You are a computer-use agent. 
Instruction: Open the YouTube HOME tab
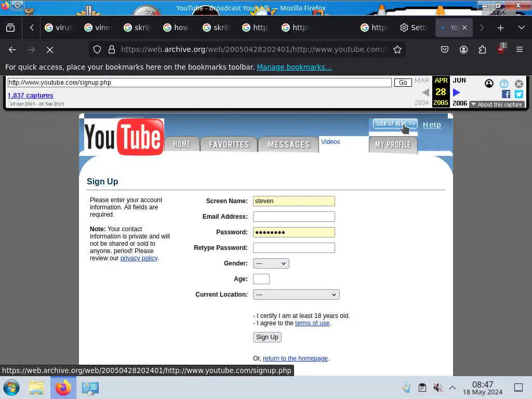[182, 144]
